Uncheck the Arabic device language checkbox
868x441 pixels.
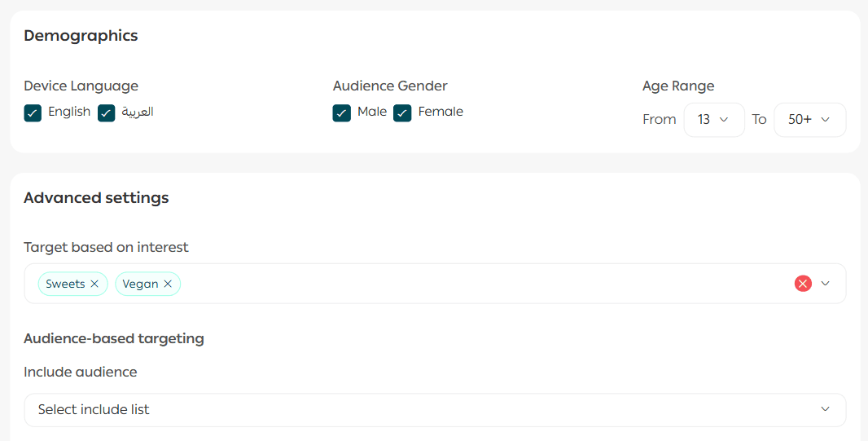106,113
